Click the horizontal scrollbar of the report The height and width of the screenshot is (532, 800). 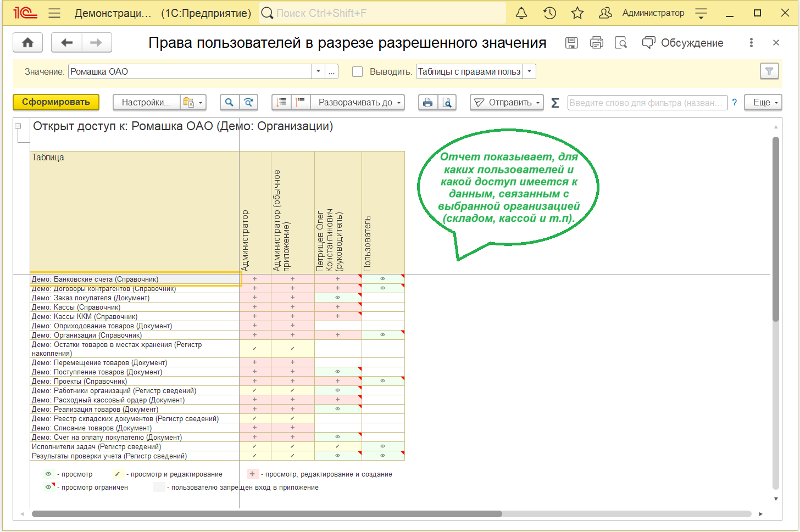267,514
